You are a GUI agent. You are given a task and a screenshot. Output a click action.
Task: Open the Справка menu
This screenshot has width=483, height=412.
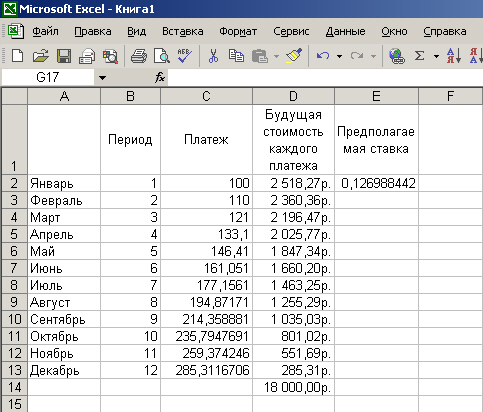(x=445, y=31)
